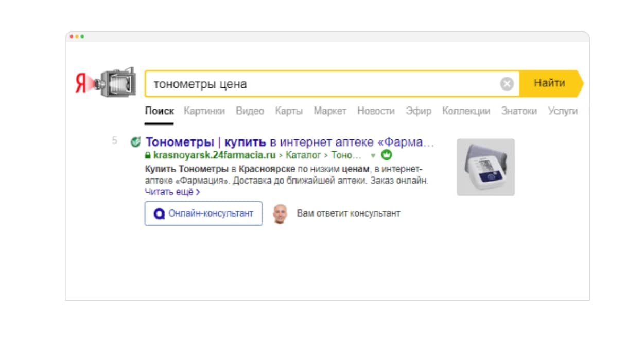
Task: Clear the search query with the X icon
Action: tap(507, 84)
